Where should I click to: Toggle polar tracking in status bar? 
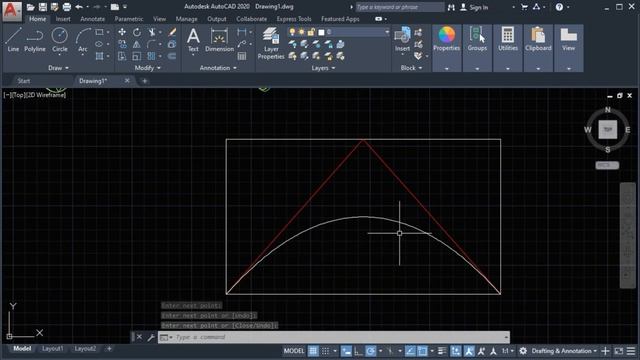[370, 351]
